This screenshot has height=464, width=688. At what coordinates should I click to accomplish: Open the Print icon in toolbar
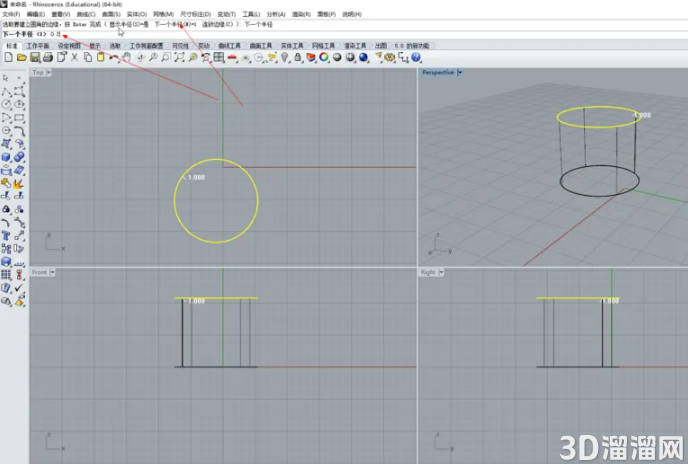point(48,57)
